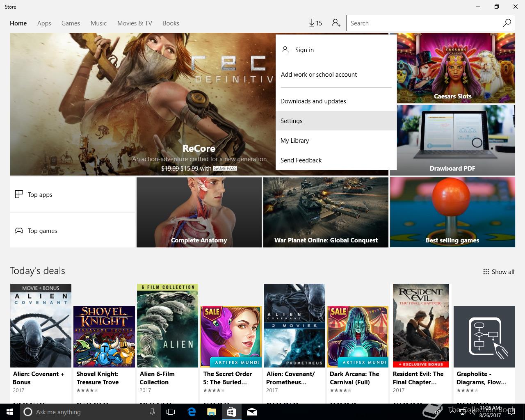Open Dark Arcana: The Carnival cover
525x420 pixels.
pyautogui.click(x=358, y=336)
